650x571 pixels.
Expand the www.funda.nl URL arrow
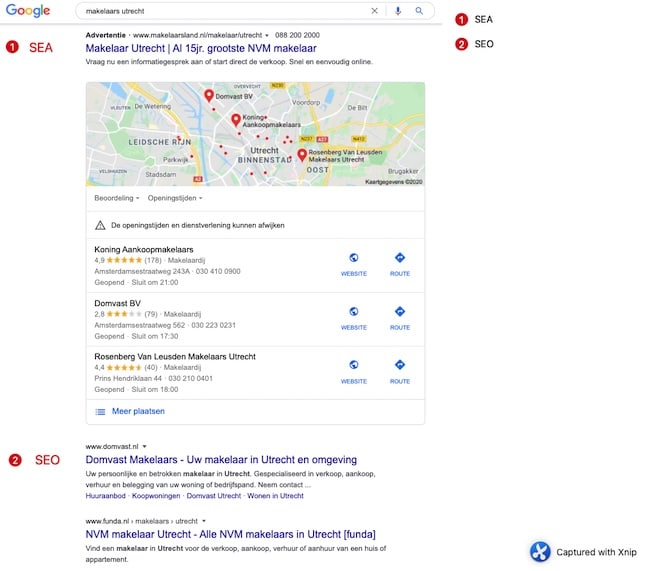tap(204, 521)
